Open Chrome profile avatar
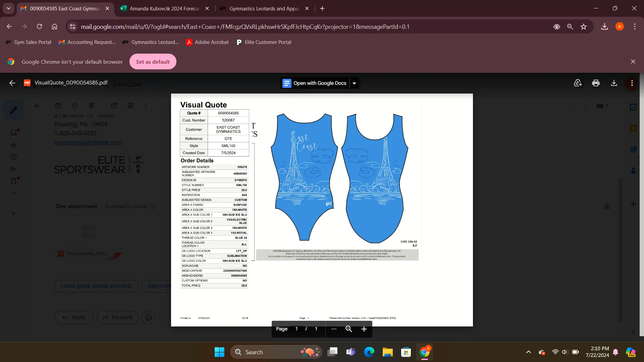 click(620, 26)
